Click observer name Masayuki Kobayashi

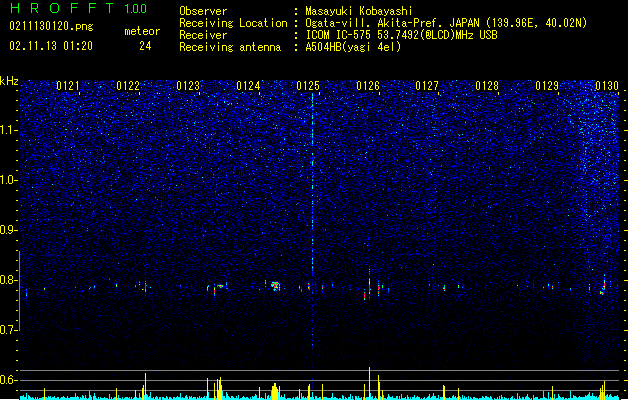[359, 11]
